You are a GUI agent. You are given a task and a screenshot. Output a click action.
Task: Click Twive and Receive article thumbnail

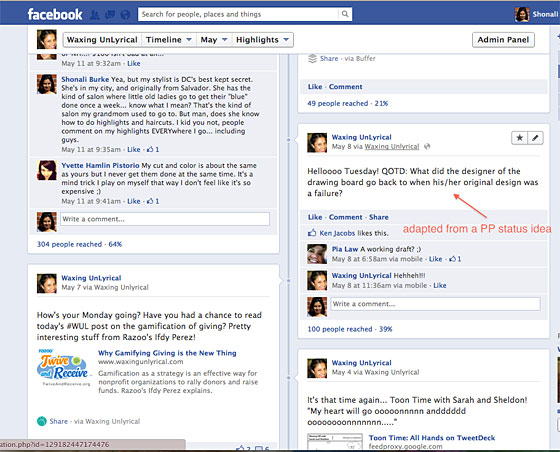(63, 368)
